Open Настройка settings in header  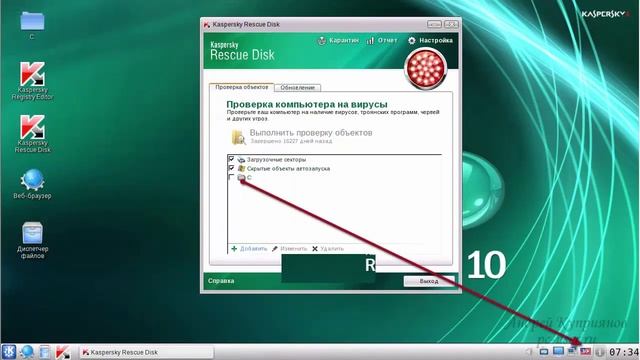point(430,40)
